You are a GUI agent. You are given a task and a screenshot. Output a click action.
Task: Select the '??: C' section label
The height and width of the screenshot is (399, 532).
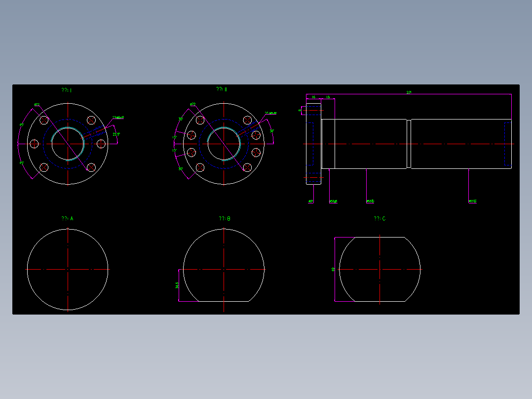[x=380, y=218]
